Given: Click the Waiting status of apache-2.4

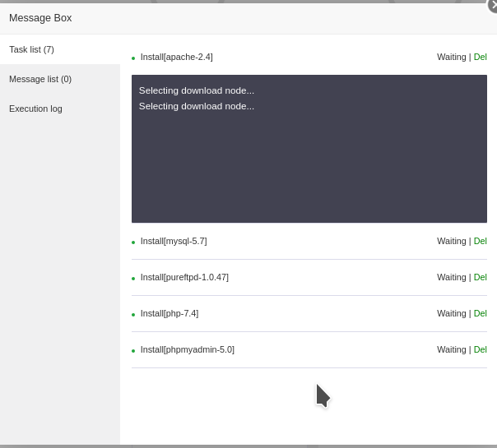Looking at the screenshot, I should click(x=452, y=57).
